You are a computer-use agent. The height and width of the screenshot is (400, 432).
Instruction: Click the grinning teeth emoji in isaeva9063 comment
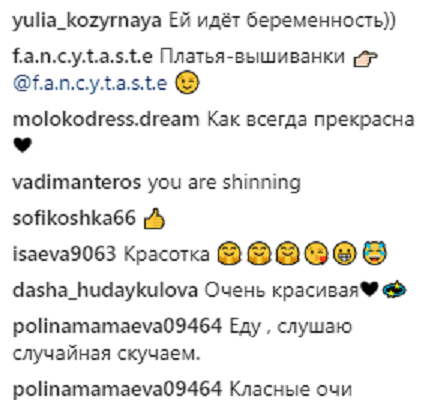(x=346, y=255)
